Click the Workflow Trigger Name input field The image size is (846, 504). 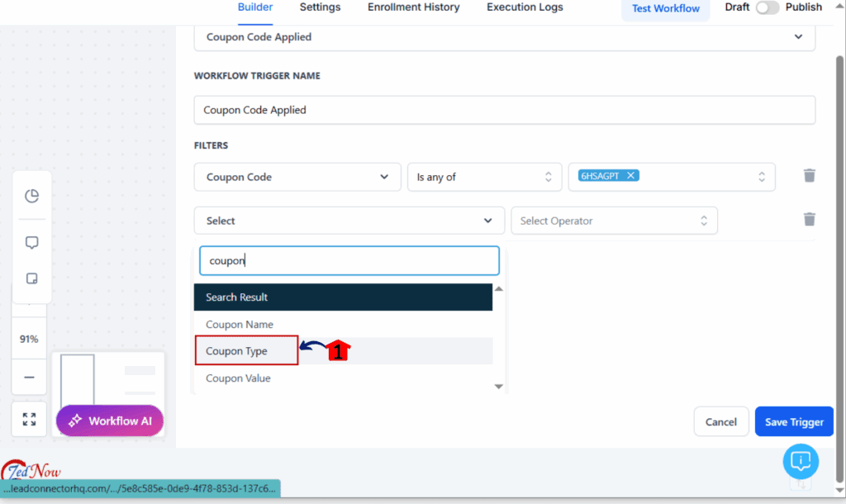point(505,110)
